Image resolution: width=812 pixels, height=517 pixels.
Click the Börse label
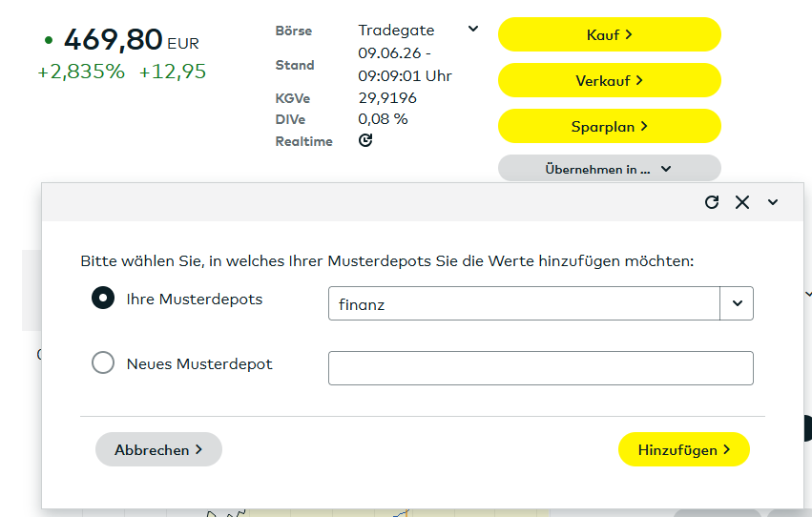(294, 31)
